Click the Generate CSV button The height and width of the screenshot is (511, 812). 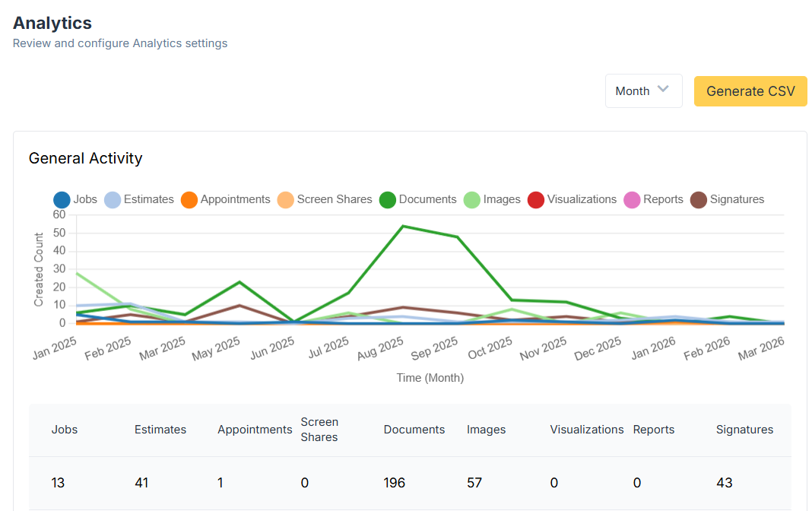(750, 91)
